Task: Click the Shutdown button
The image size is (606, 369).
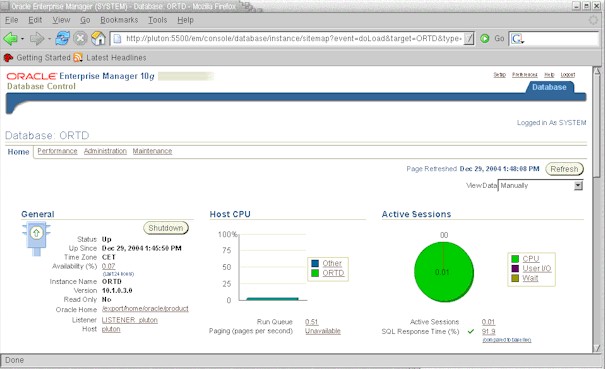Action: (x=166, y=228)
